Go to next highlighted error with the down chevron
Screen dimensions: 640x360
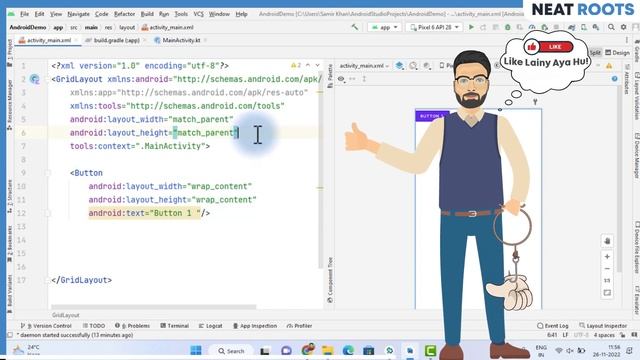[318, 65]
